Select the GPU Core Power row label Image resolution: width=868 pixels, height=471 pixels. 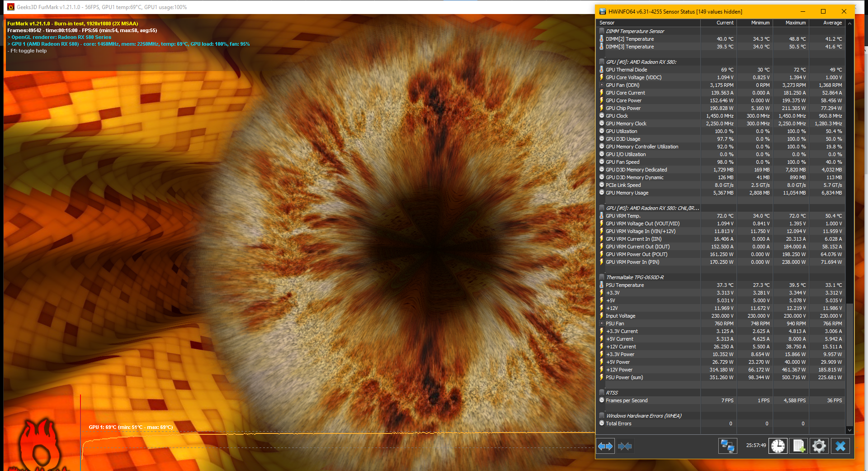click(623, 100)
